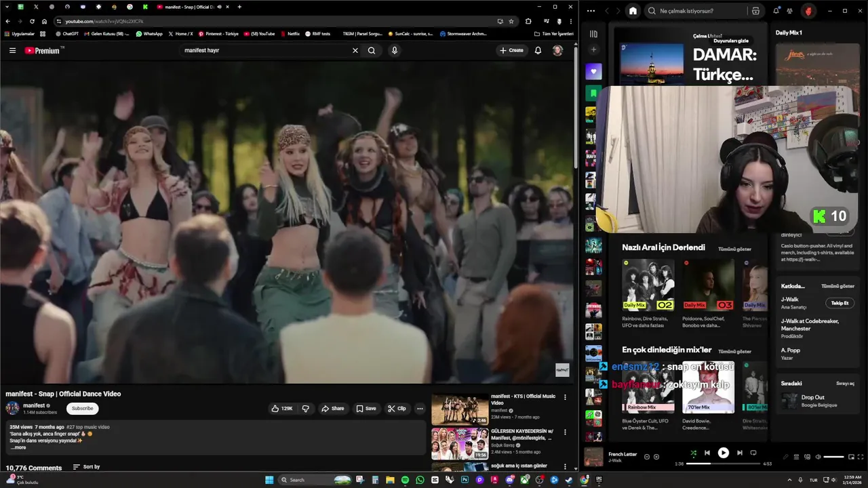Open YouTube hamburger guide menu
868x488 pixels.
pyautogui.click(x=12, y=50)
